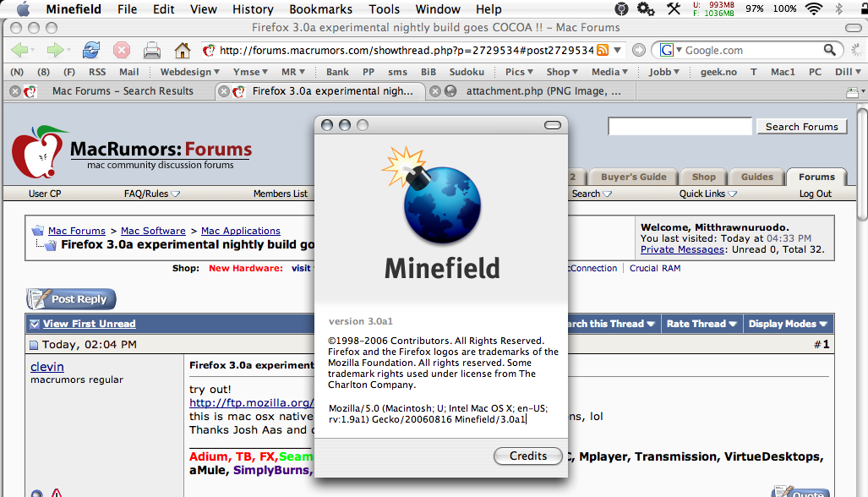The image size is (868, 497).
Task: Open the Guides site tab
Action: (756, 177)
